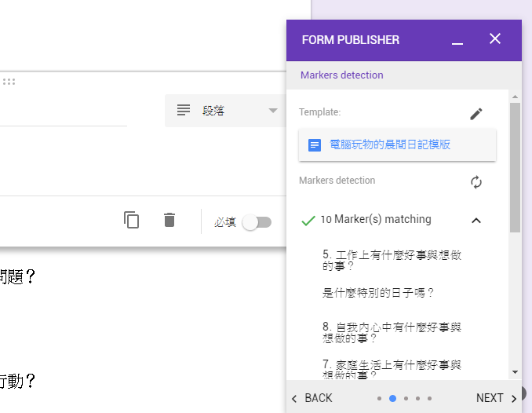Viewport: 532px width, 413px height.
Task: Click the green checkmark beside markers matching
Action: (308, 221)
